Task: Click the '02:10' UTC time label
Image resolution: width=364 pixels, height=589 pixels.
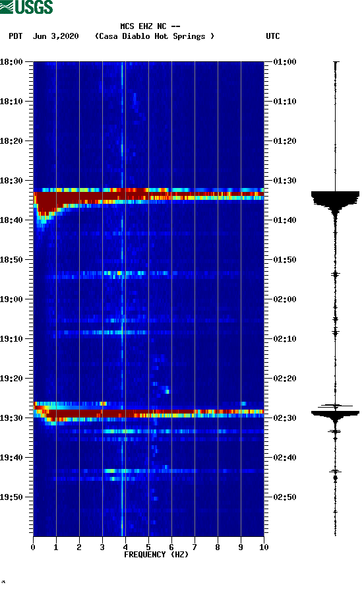Action: click(285, 339)
